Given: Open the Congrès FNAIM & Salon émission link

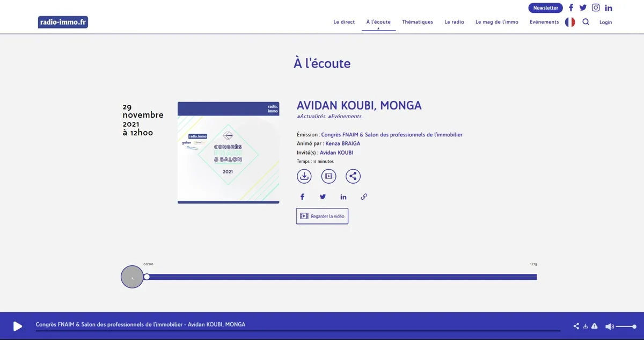Looking at the screenshot, I should point(392,135).
